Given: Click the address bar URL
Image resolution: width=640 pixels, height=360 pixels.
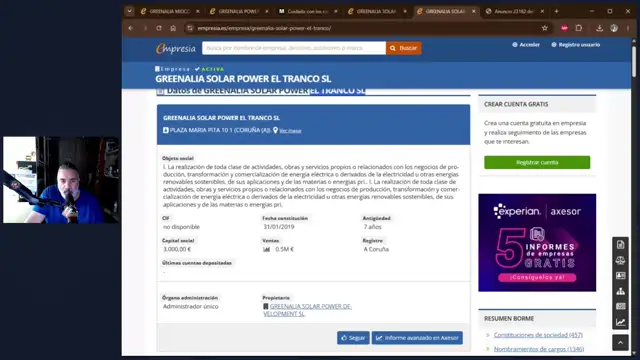Looking at the screenshot, I should pos(264,28).
